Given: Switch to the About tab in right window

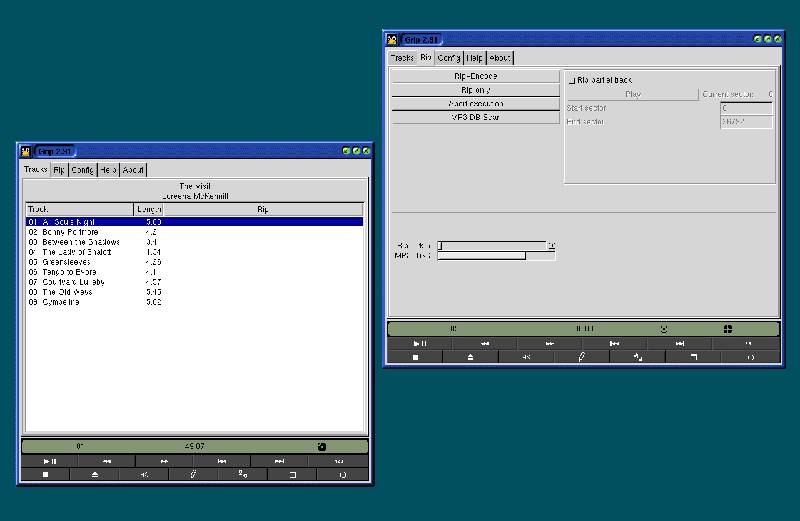Looking at the screenshot, I should 500,58.
